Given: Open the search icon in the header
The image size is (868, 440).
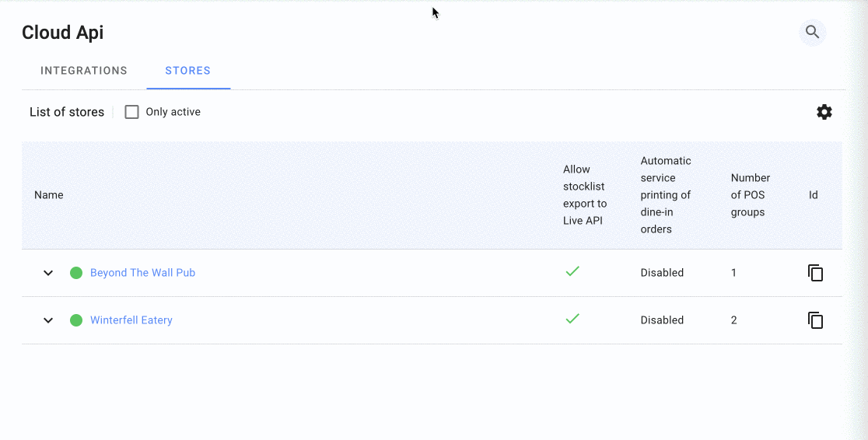Looking at the screenshot, I should click(812, 32).
